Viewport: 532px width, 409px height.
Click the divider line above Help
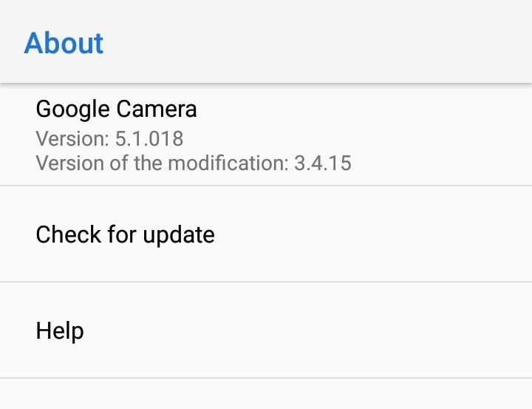click(266, 282)
